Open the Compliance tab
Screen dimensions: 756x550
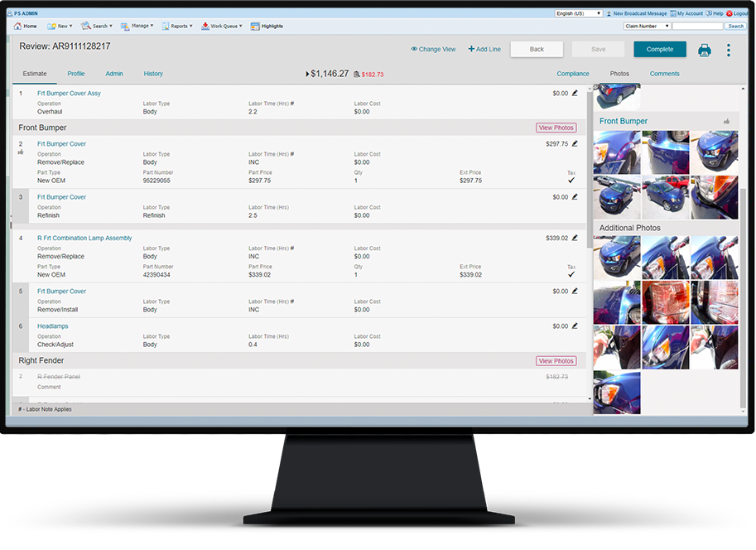click(572, 74)
